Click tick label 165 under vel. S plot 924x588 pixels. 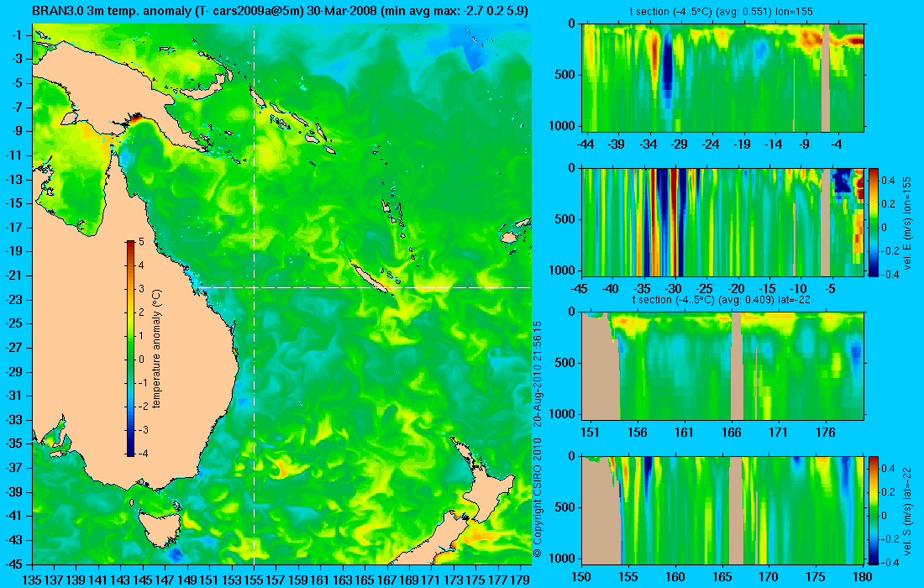[722, 577]
